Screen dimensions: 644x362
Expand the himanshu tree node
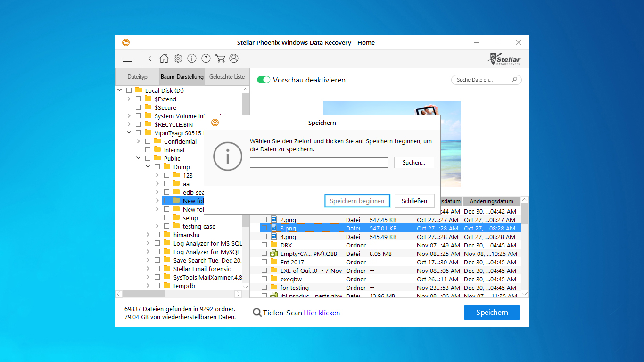pyautogui.click(x=148, y=235)
